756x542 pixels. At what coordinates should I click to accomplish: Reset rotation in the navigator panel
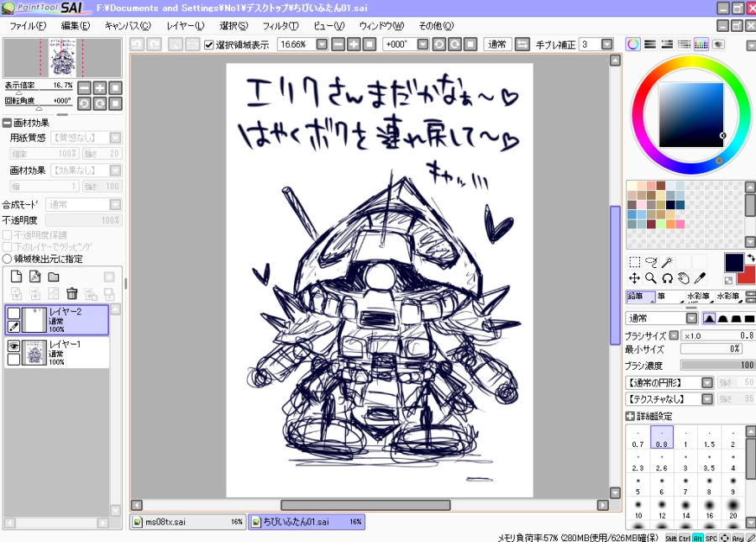tap(115, 103)
